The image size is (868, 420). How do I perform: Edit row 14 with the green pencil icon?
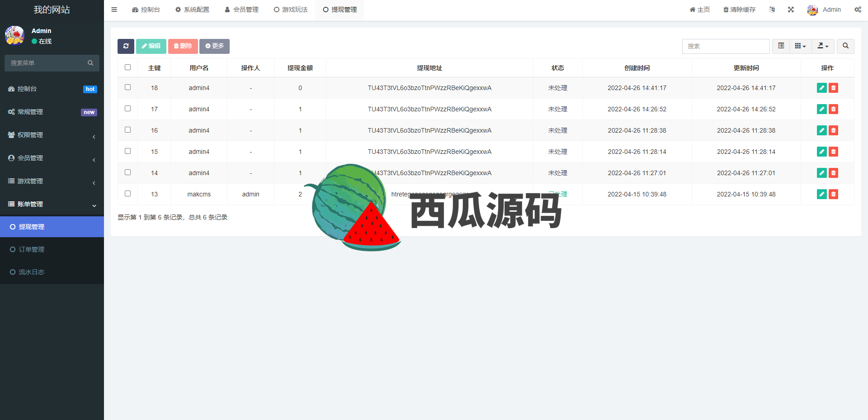point(822,173)
